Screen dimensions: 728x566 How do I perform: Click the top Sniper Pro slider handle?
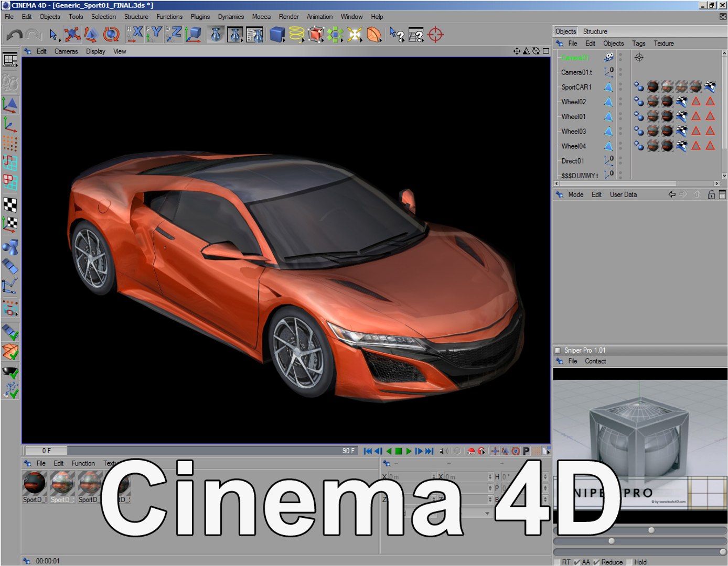[x=651, y=530]
